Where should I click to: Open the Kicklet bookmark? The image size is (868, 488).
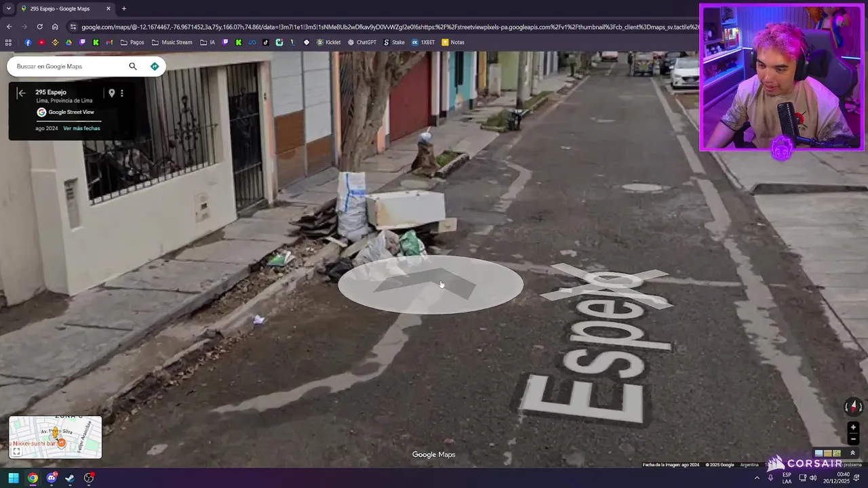coord(329,42)
